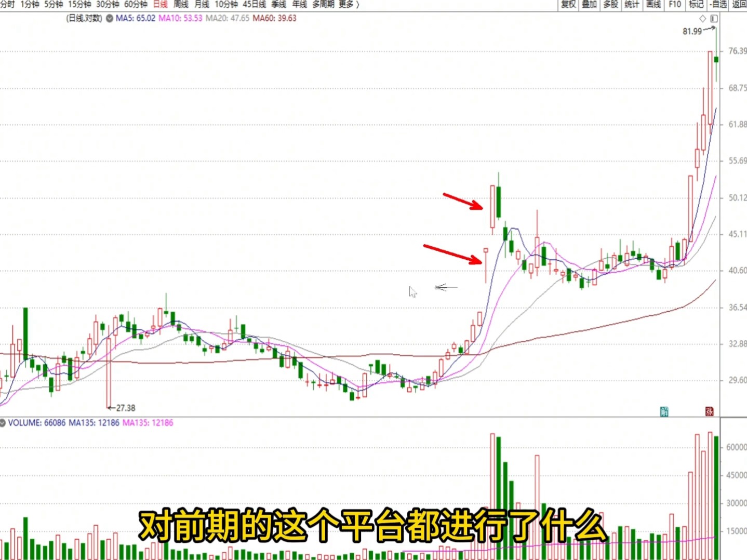This screenshot has height=560, width=747.
Task: Click the VOLUME: 66086 label
Action: (x=37, y=423)
